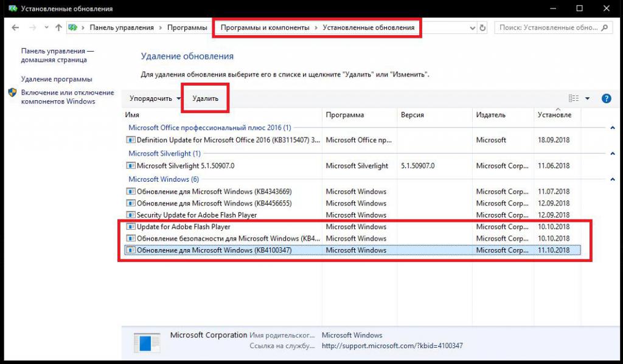Viewport: 623px width, 364px height.
Task: Open the Упорядочить dropdown menu
Action: (155, 98)
